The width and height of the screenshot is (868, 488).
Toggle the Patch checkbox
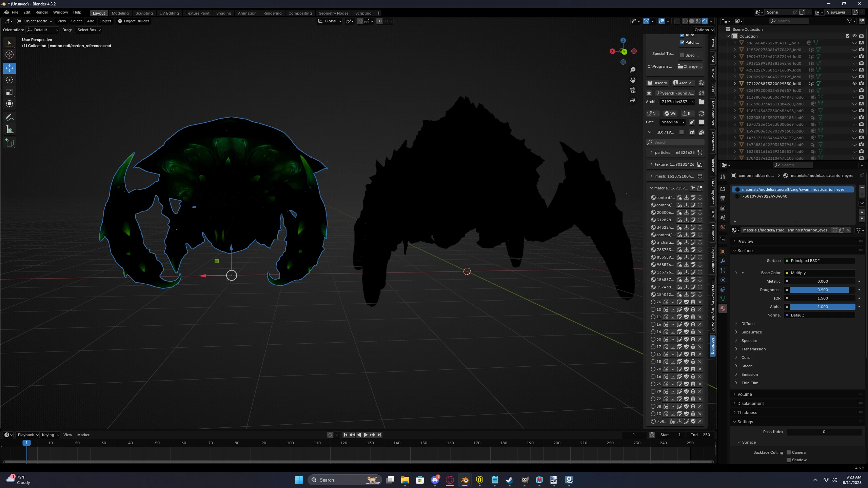coord(682,42)
